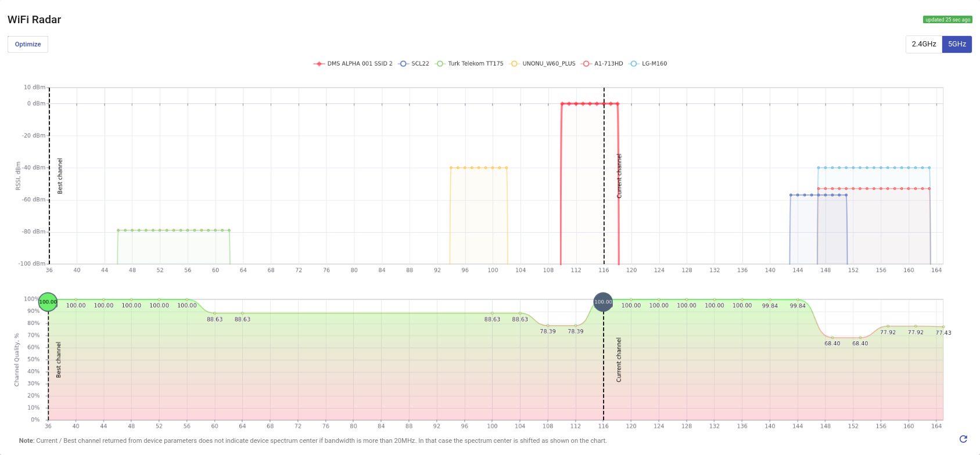Screen dimensions: 980x455
Task: Switch to the 2.4GHz band tab
Action: (924, 44)
